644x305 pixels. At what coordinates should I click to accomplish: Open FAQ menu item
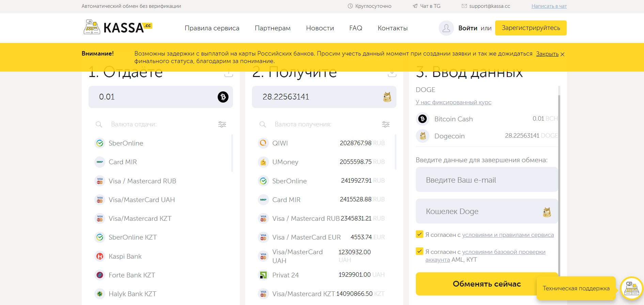click(x=356, y=28)
